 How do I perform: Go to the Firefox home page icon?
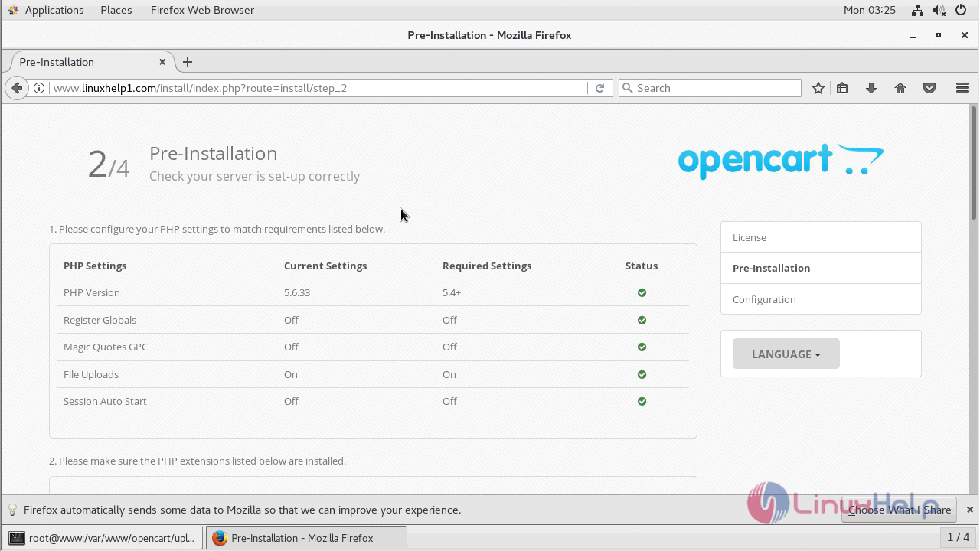(x=900, y=88)
